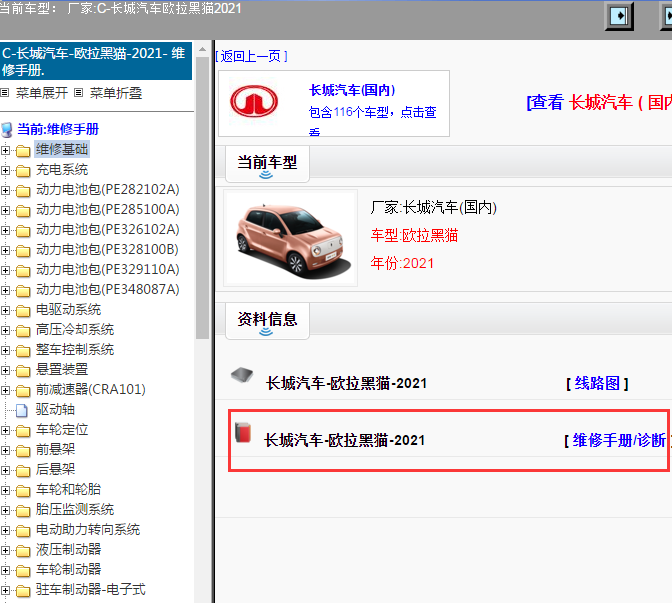Image resolution: width=672 pixels, height=603 pixels.
Task: Select 动力电池包(PE326102A) tree label
Action: [108, 229]
